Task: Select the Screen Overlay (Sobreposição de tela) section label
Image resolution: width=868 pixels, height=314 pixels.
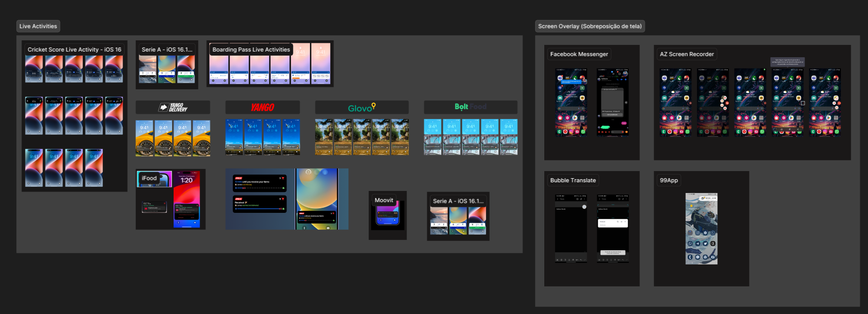Action: (590, 26)
